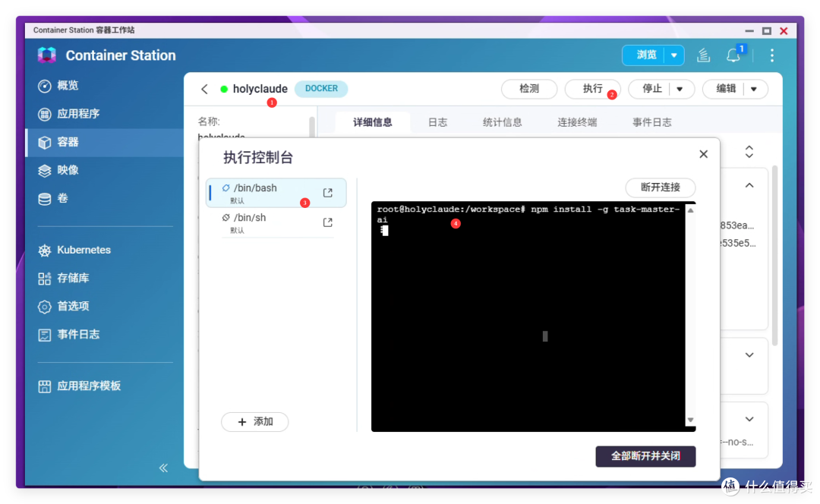Open notifications bell icon
This screenshot has height=504, width=820.
[x=733, y=55]
